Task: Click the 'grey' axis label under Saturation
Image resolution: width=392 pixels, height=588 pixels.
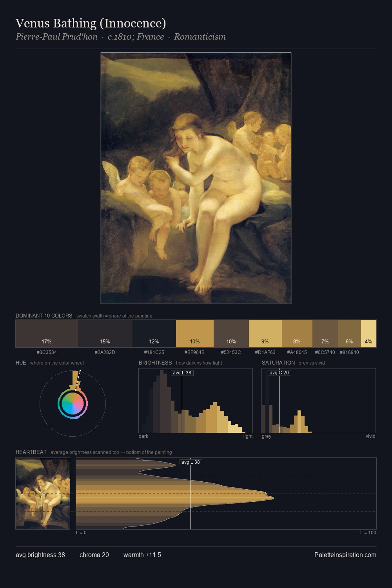Action: coord(267,436)
